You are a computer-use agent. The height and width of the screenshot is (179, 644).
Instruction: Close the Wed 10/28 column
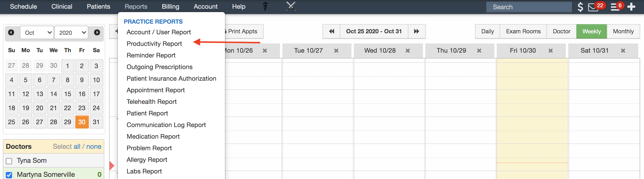407,50
